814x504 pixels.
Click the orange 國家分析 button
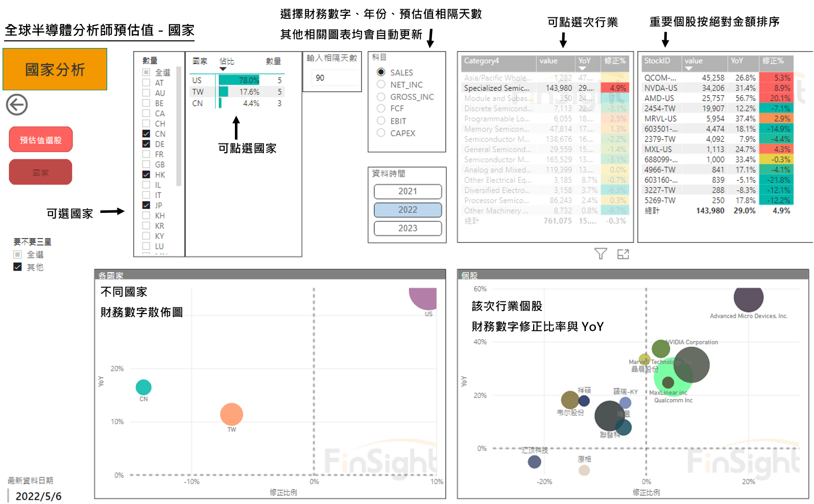point(55,69)
